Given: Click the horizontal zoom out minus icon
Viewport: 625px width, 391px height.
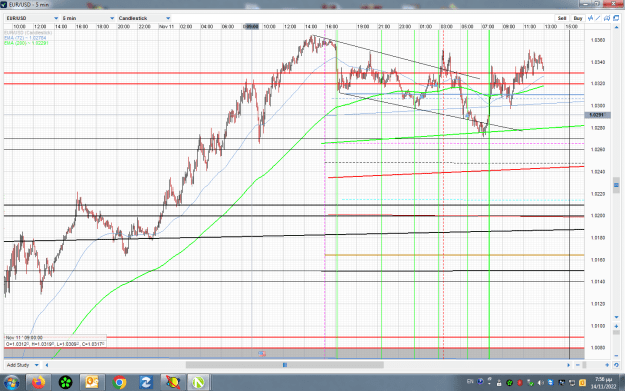Looking at the screenshot, I should point(578,365).
